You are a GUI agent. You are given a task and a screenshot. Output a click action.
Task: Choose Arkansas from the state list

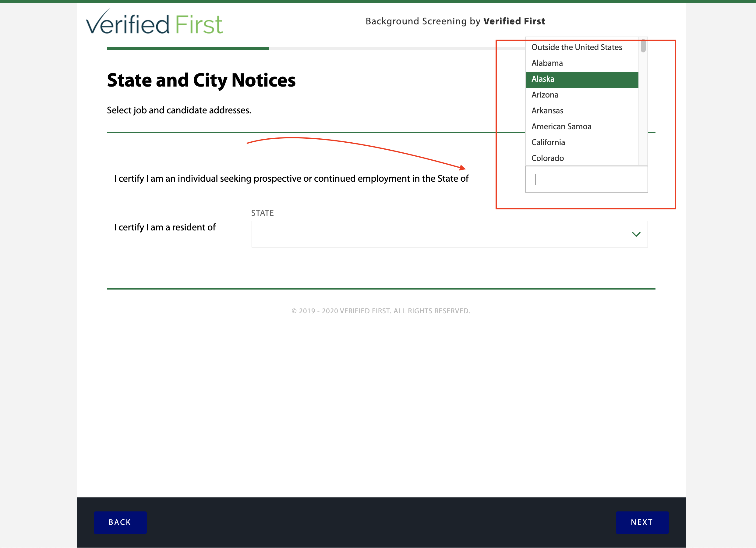(x=582, y=111)
